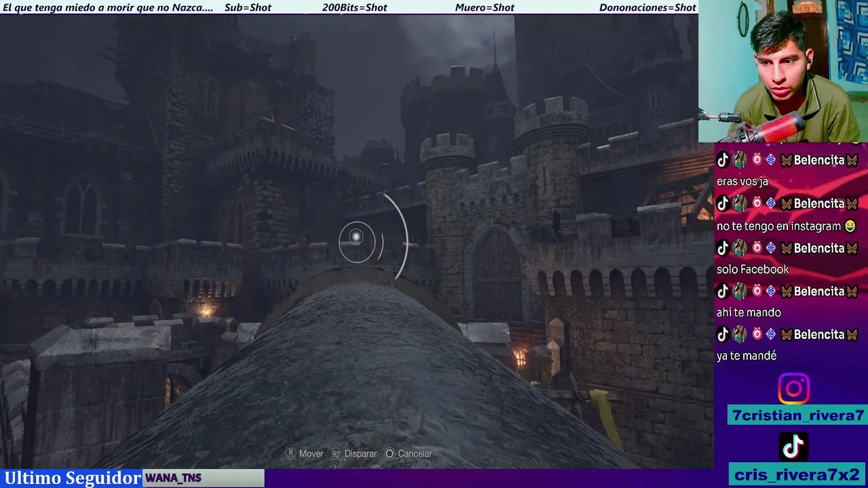Click the pink badge on the 'ahí te mando' sender row
Screen dimensions: 868x488
[x=757, y=291]
